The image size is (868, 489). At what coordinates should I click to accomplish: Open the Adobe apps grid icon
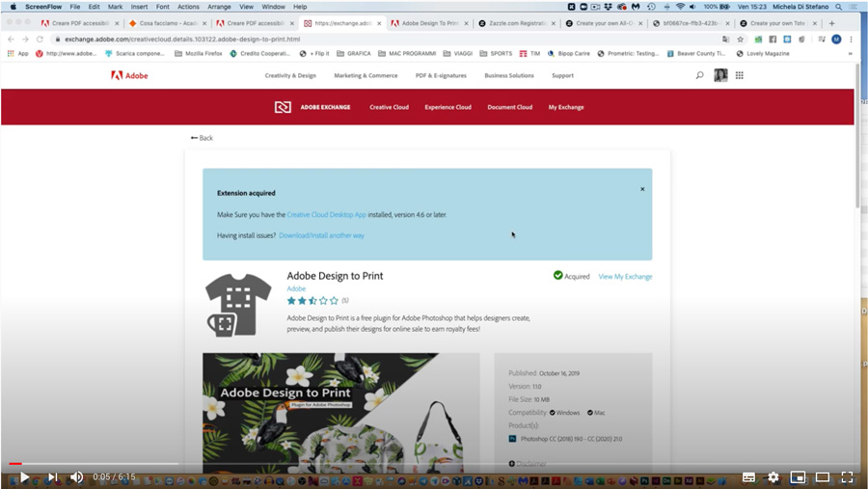click(x=739, y=75)
